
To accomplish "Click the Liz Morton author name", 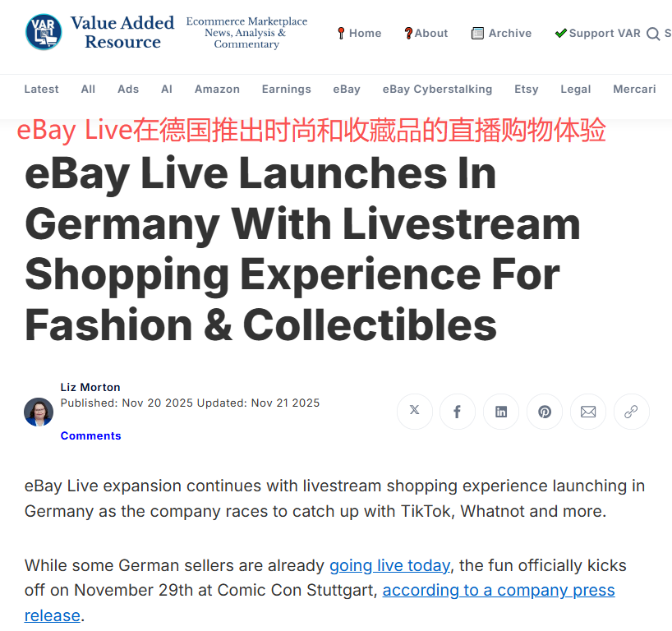I will pyautogui.click(x=90, y=387).
